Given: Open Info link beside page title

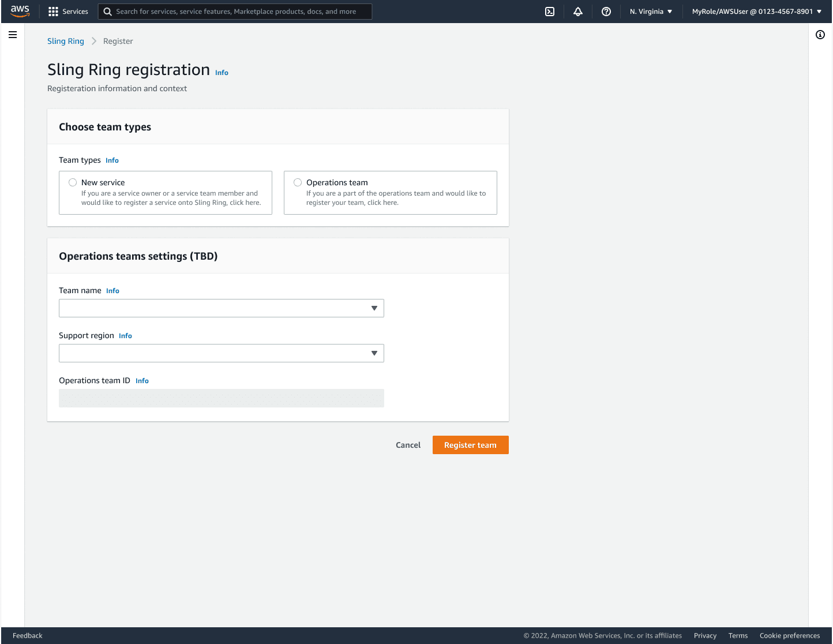Looking at the screenshot, I should pyautogui.click(x=222, y=73).
